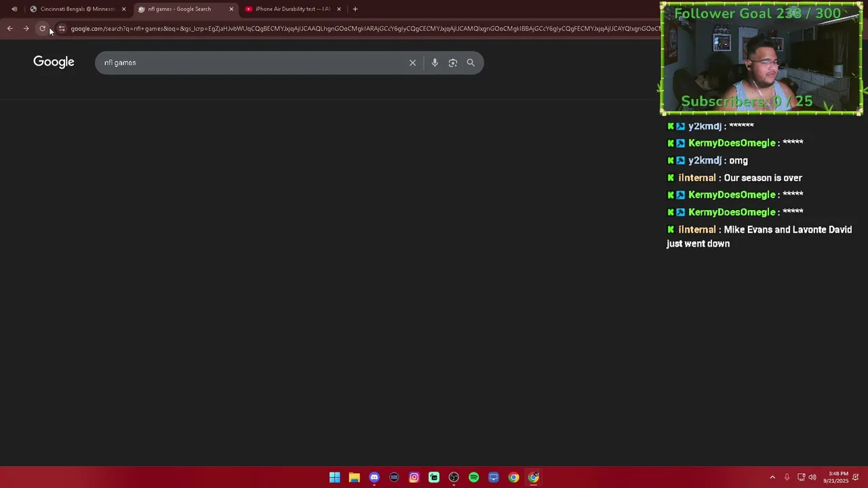
Task: Close the Cincinnati Bengals tab
Action: click(123, 9)
